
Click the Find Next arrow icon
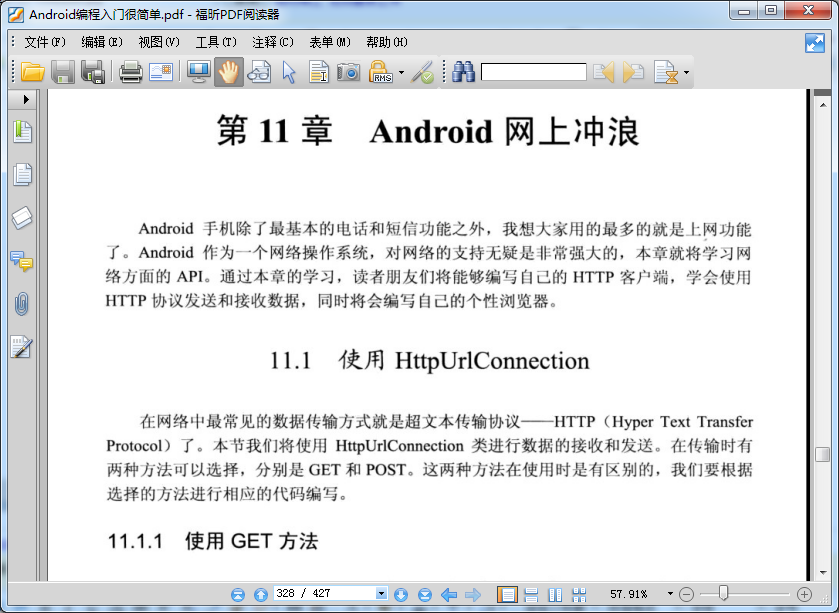tap(634, 72)
